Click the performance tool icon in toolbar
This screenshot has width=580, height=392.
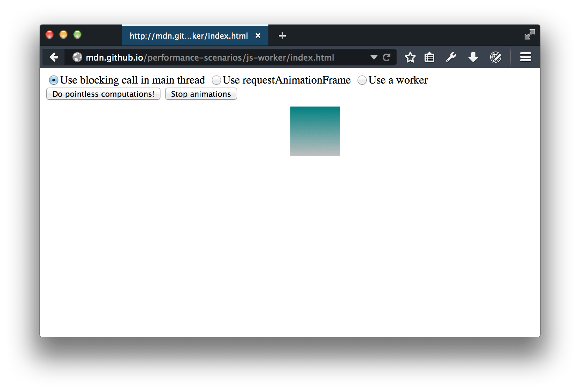495,57
